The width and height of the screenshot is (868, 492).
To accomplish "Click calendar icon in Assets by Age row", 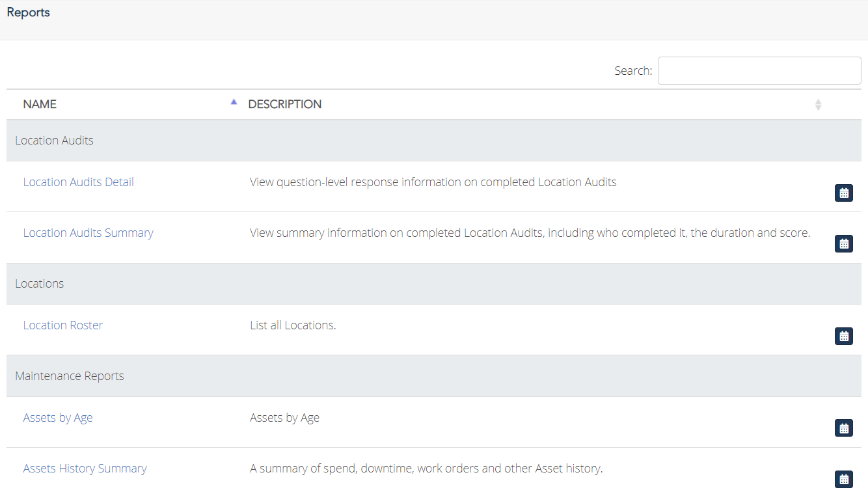I will coord(844,428).
